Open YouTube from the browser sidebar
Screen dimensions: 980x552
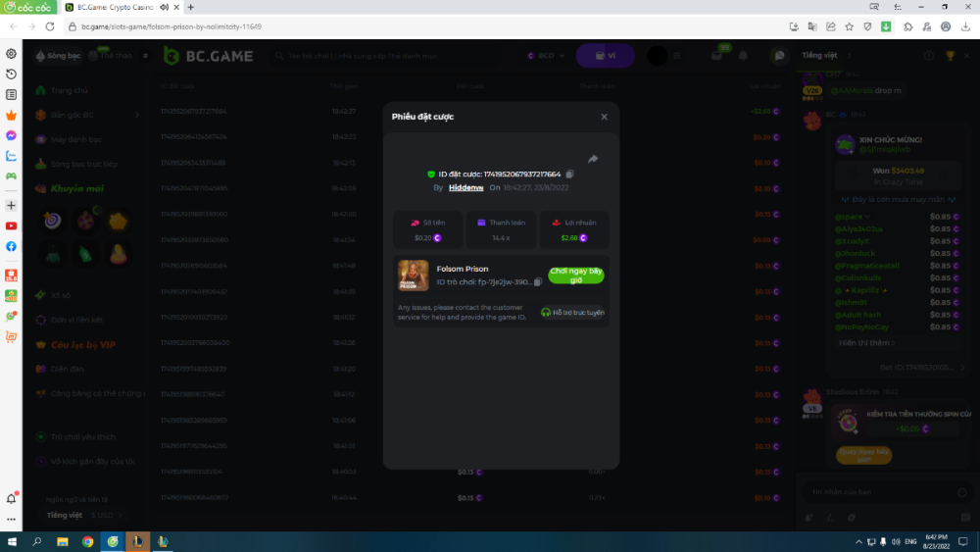(x=11, y=226)
